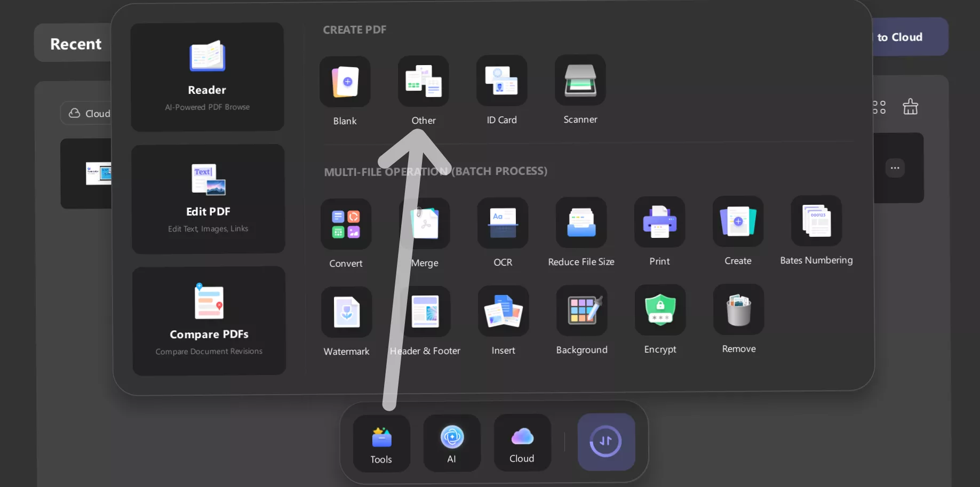The height and width of the screenshot is (487, 980).
Task: Open the Edit PDF card
Action: pyautogui.click(x=208, y=198)
